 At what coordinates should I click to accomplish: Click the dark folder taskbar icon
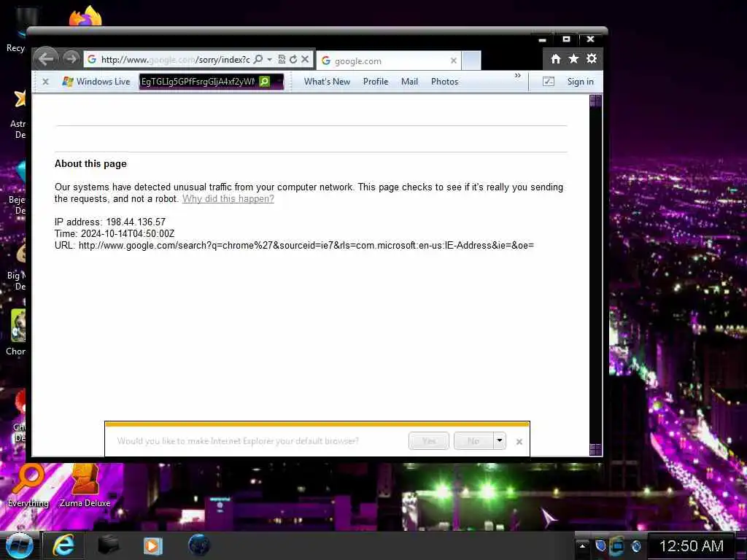109,545
